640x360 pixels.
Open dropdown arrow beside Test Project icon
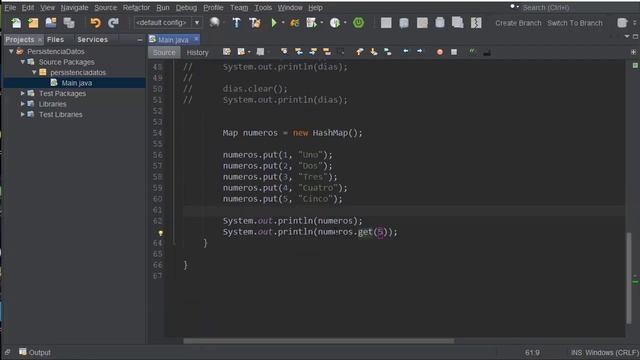click(x=345, y=23)
